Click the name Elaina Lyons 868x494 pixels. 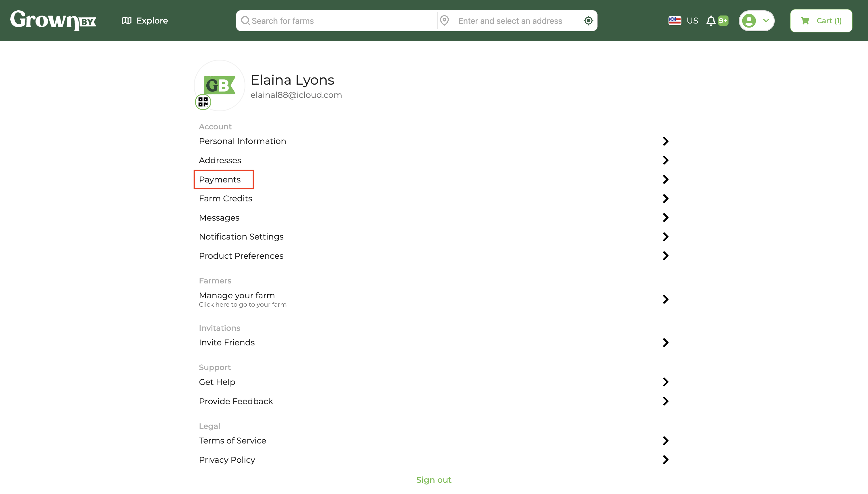292,80
